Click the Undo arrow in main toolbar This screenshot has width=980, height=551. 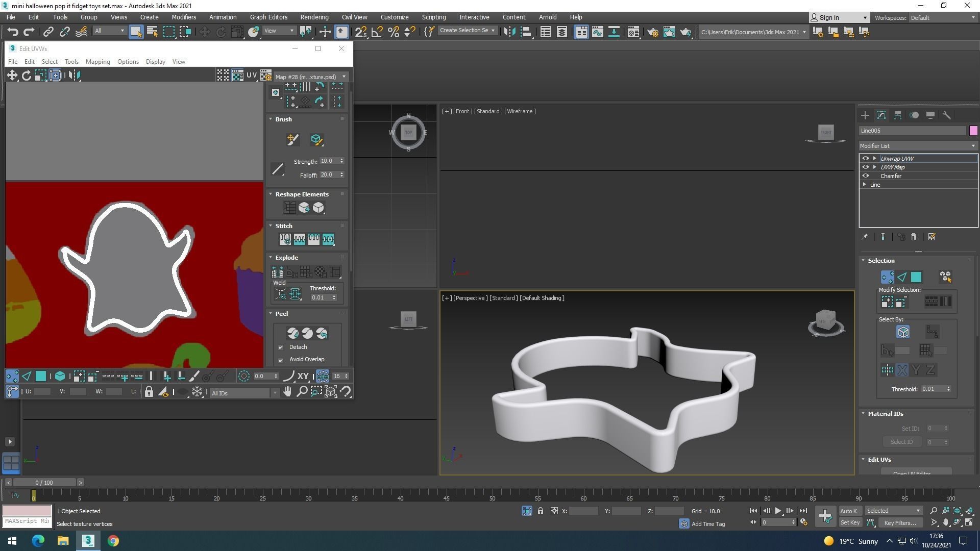coord(13,32)
